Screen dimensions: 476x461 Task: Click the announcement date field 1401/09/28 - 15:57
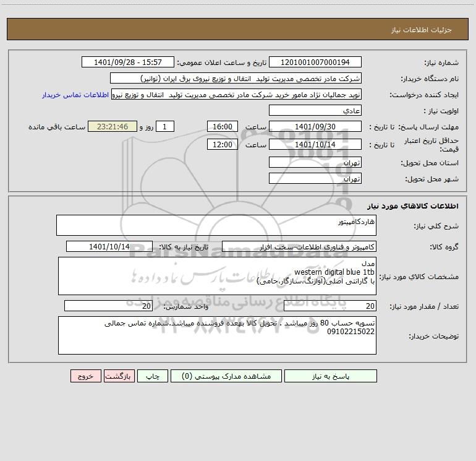(x=128, y=62)
